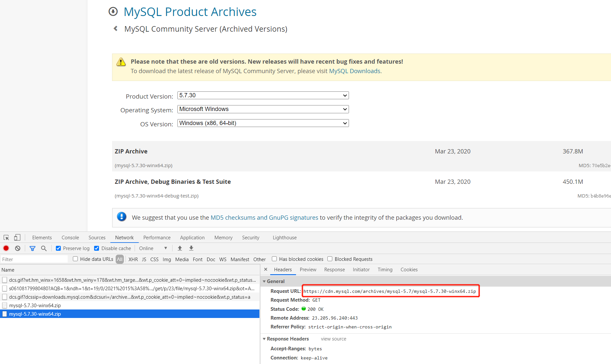Filter requests by All type
Viewport: 611px width, 364px height.
[x=120, y=259]
